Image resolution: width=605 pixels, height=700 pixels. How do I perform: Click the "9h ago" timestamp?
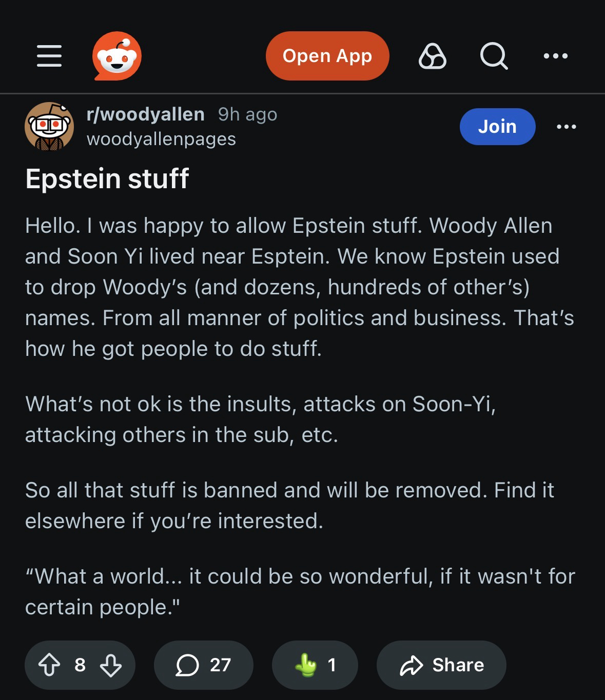click(247, 114)
